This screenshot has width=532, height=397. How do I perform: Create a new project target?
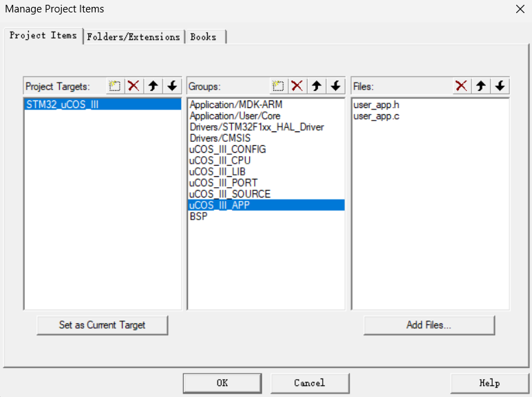(115, 86)
